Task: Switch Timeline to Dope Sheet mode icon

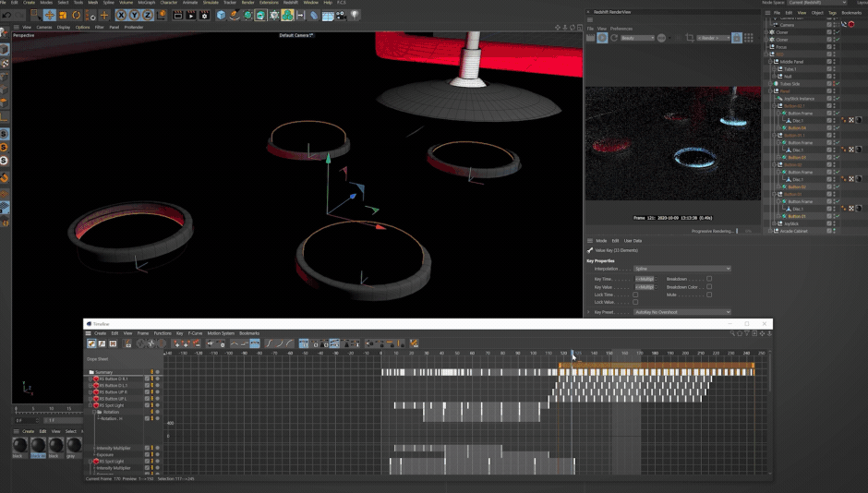Action: 91,343
